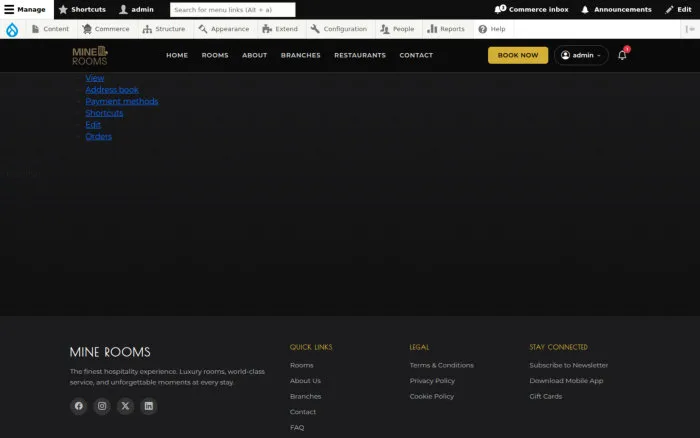The height and width of the screenshot is (438, 700).
Task: Click the Edit pencil toggle
Action: pyautogui.click(x=678, y=9)
